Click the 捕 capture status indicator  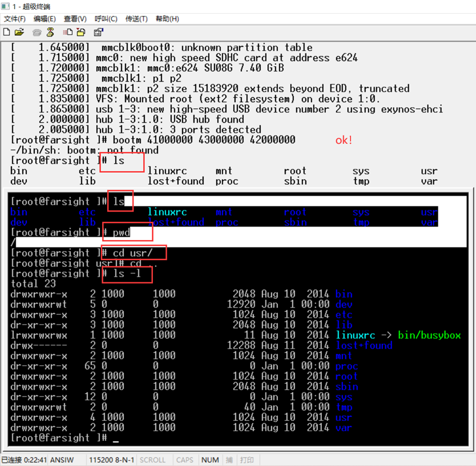click(229, 460)
